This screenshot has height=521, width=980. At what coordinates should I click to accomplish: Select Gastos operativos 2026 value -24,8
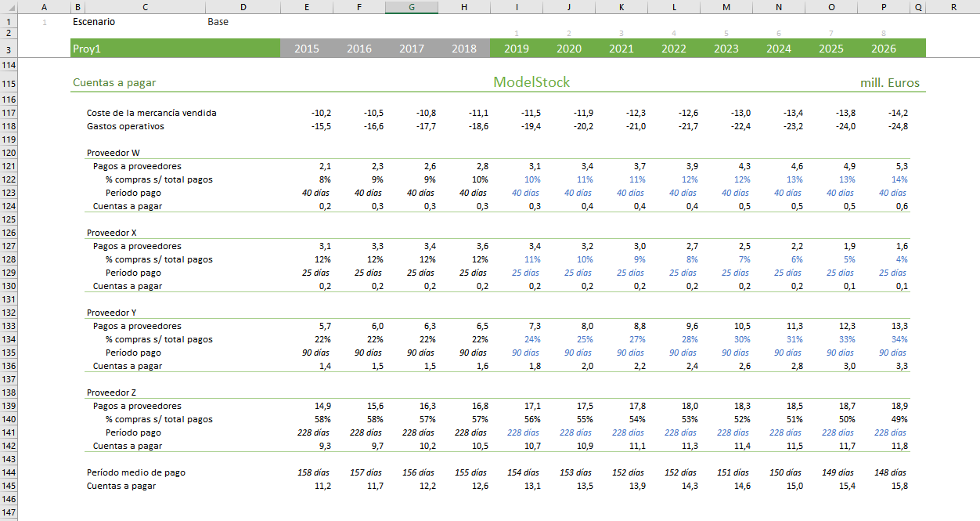point(897,126)
